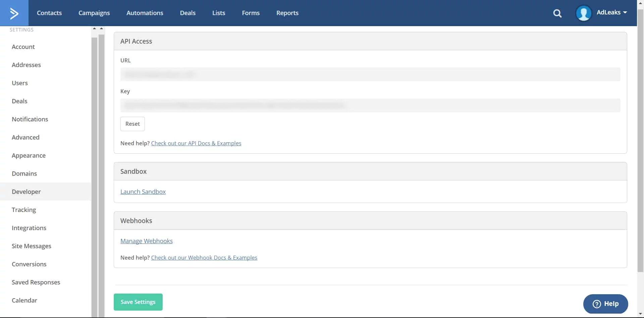The width and height of the screenshot is (644, 318).
Task: Select Saved Responses in settings sidebar
Action: 46,282
